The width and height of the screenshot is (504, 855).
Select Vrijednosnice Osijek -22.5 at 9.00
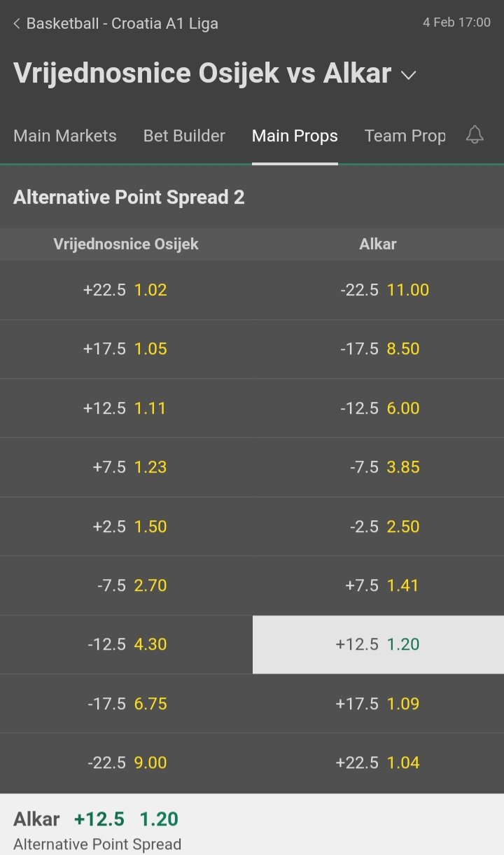[126, 763]
